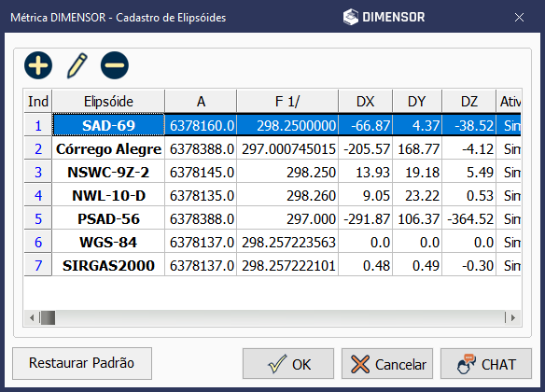The height and width of the screenshot is (392, 545).
Task: Click row index 6 header
Action: pyautogui.click(x=38, y=242)
